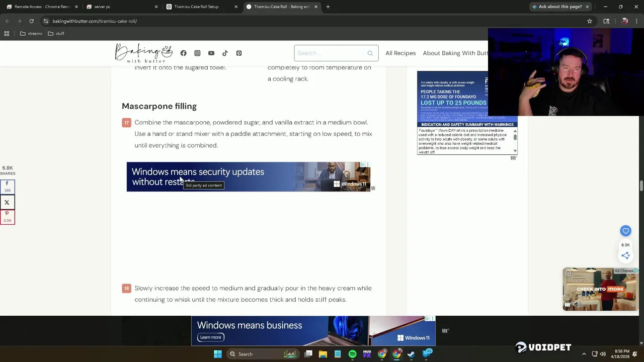Open volume control in system tray
Image resolution: width=644 pixels, height=362 pixels.
pos(603,354)
